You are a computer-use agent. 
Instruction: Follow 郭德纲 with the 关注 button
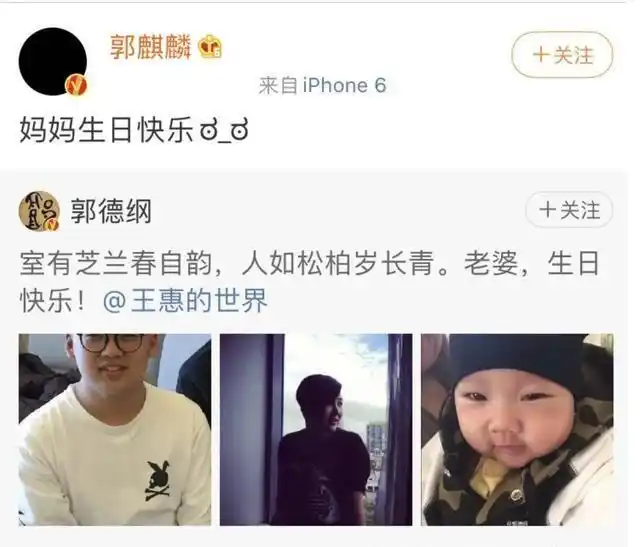coord(569,210)
